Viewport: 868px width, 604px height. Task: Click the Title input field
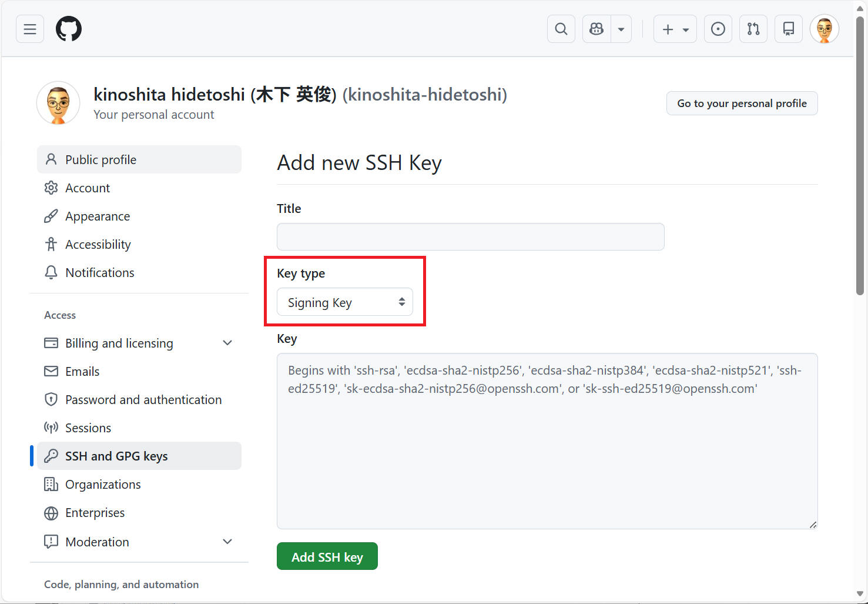point(470,236)
